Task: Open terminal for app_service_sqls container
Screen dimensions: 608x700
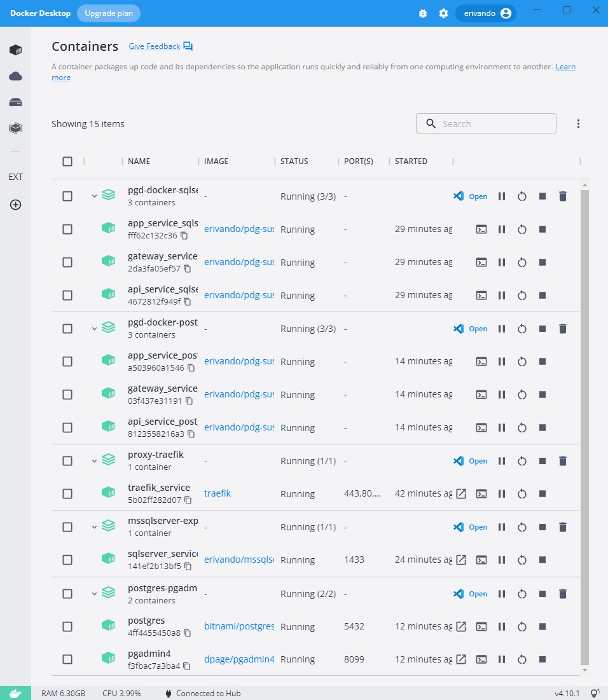Action: (x=481, y=230)
